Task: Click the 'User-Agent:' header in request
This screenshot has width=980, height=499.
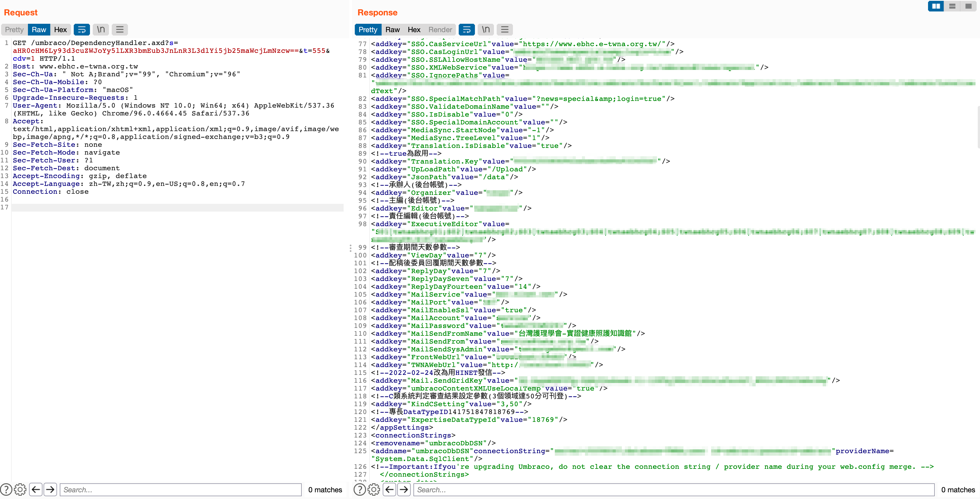Action: (x=37, y=105)
